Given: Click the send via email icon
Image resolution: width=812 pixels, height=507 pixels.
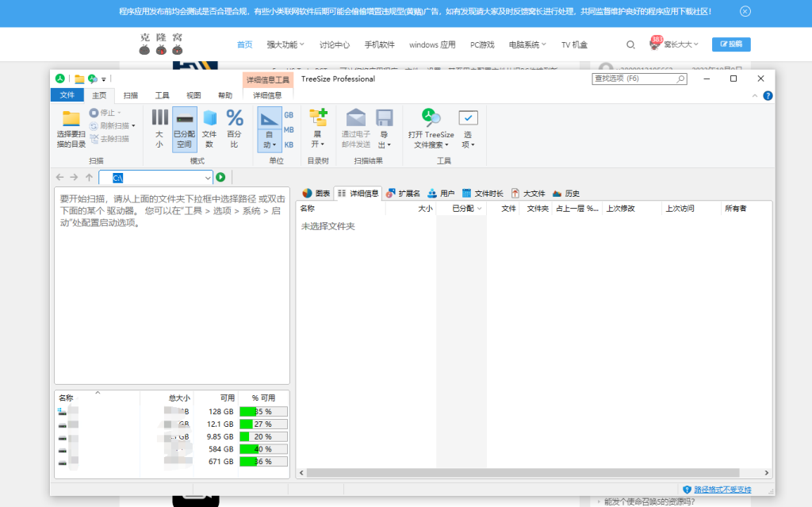Looking at the screenshot, I should 356,117.
